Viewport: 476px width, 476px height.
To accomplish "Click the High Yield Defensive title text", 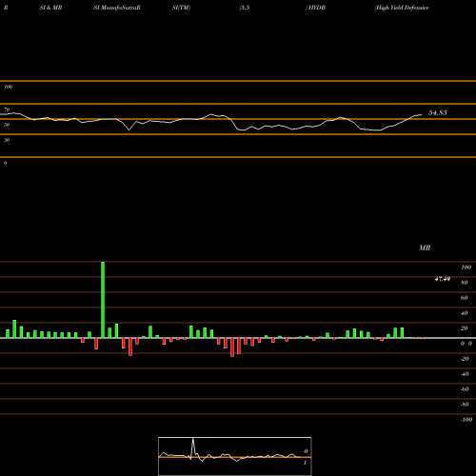I will [x=402, y=8].
